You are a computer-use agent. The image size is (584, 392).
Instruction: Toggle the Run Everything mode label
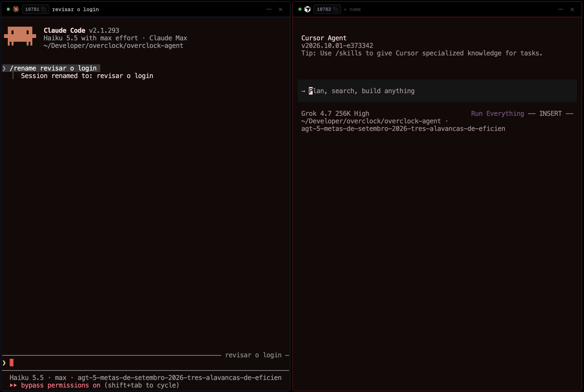(x=497, y=114)
